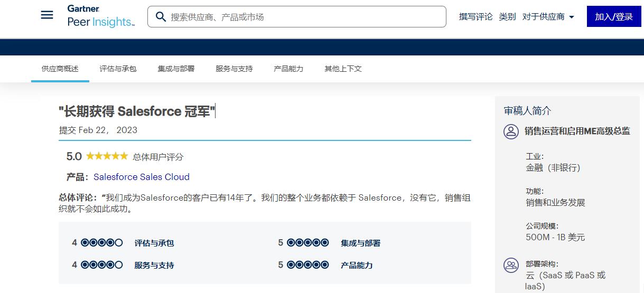Screen dimensions: 644x293
Task: Click rating dots for 服务与支持
Action: tap(102, 265)
